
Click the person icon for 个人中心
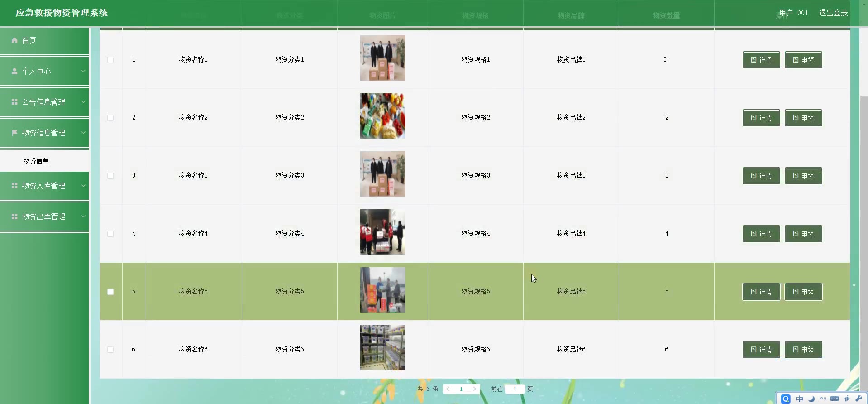tap(14, 71)
